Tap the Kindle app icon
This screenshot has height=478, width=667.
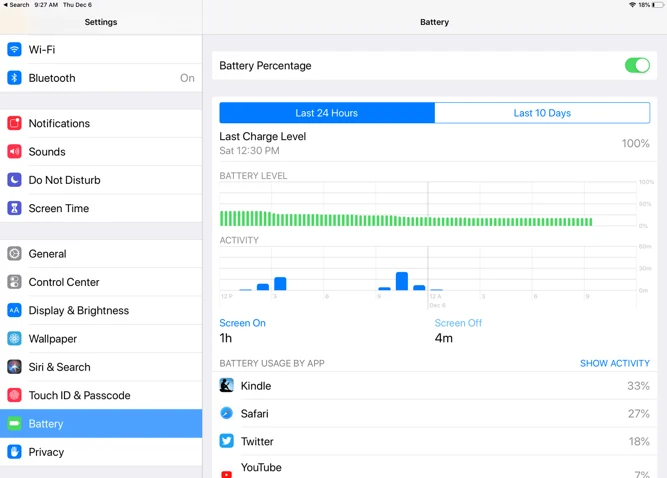point(227,385)
